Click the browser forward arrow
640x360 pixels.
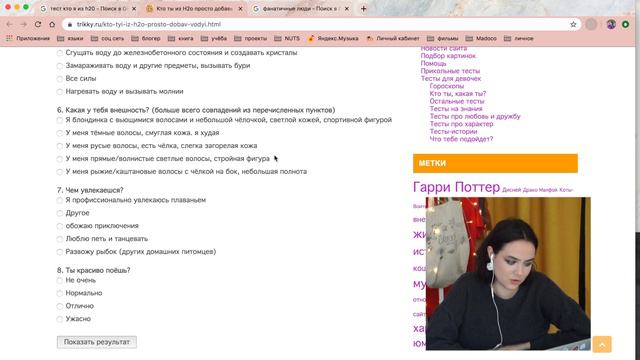(24, 24)
